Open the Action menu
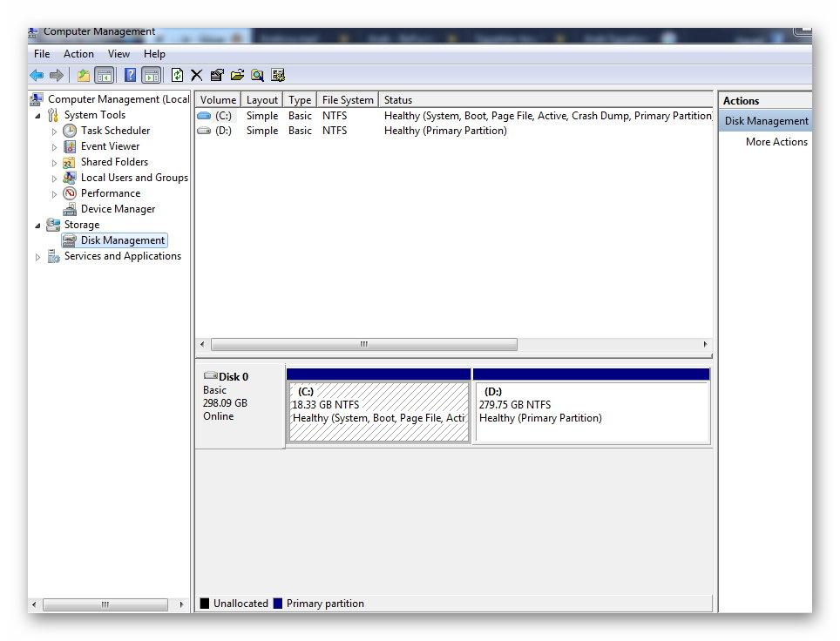This screenshot has height=641, width=840. [x=78, y=54]
